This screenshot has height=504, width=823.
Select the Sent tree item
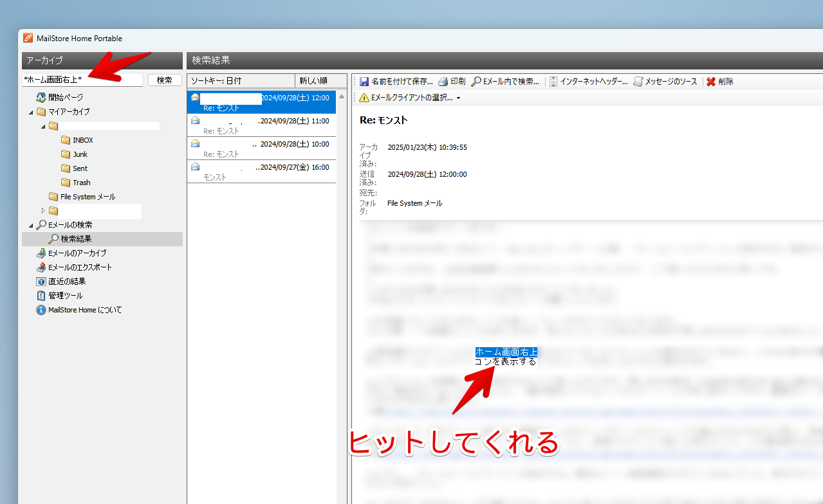[80, 168]
